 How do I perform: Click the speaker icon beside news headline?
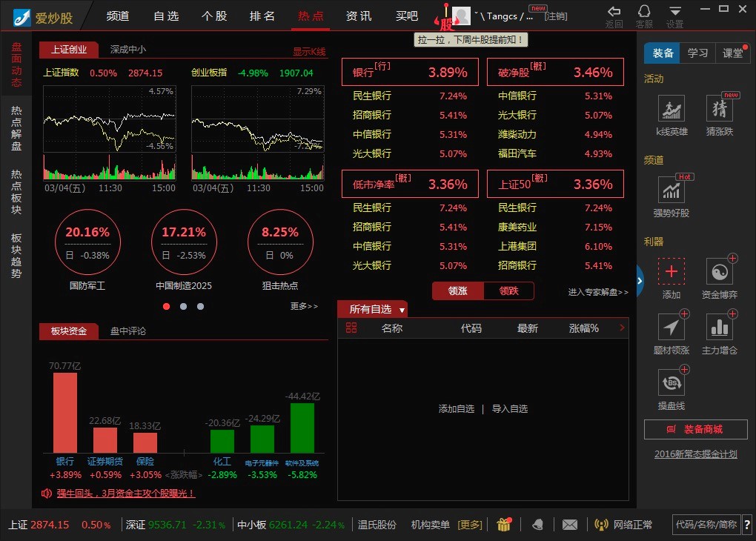click(x=46, y=494)
